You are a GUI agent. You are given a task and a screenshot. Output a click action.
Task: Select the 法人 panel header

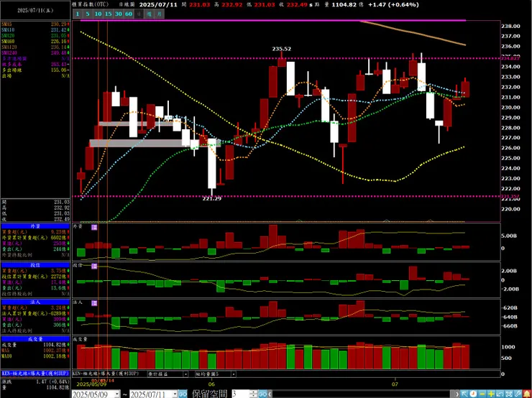coord(35,302)
